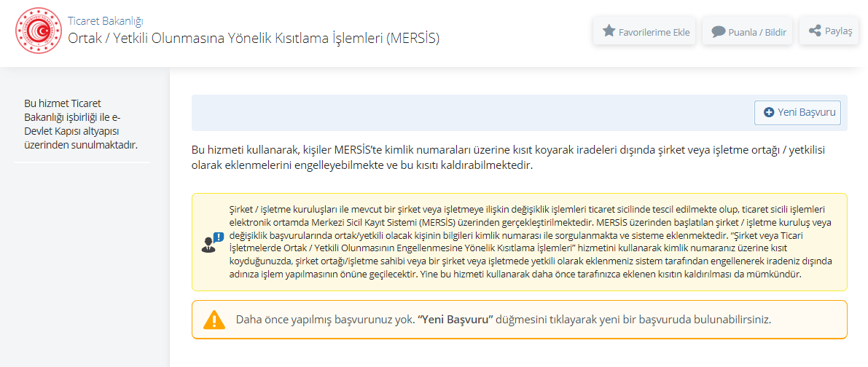
Task: Add the service to favorites (Favorilerime Ekle)
Action: [644, 31]
